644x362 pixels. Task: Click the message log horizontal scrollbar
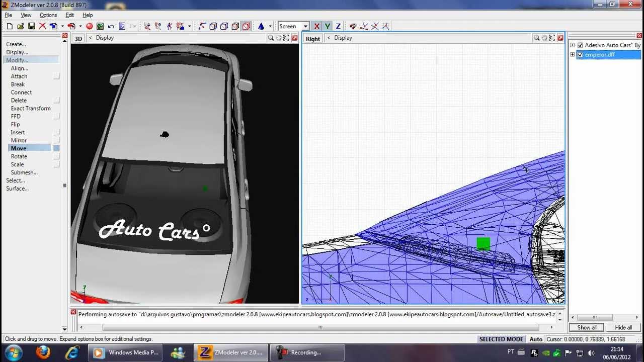tap(320, 327)
